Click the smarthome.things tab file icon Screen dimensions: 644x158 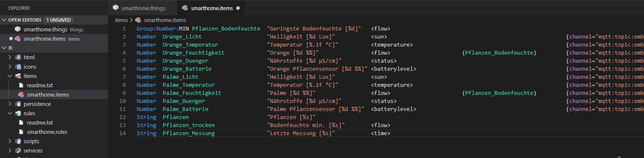point(116,8)
